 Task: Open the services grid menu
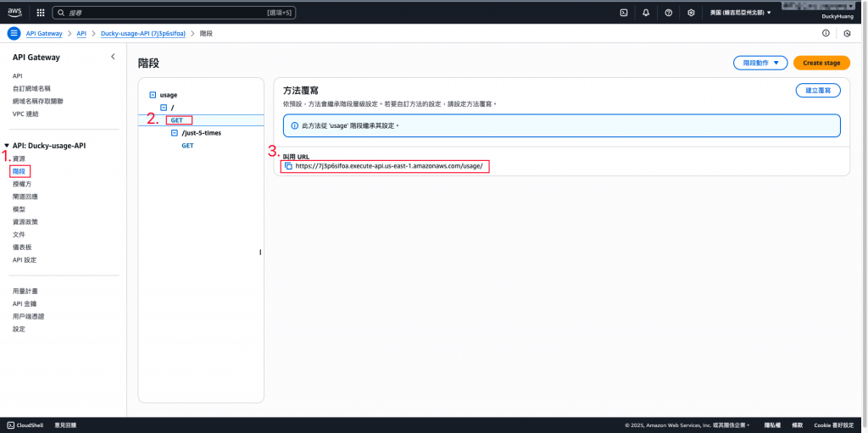[41, 12]
